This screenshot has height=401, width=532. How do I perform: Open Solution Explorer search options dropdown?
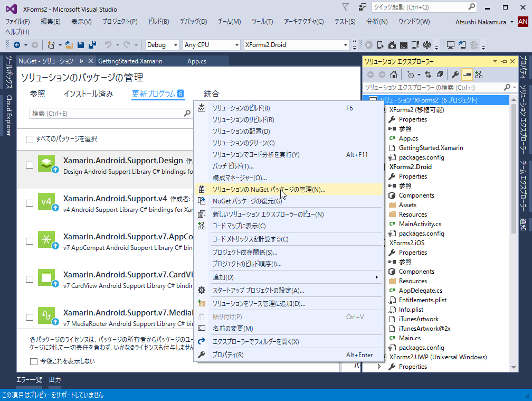tap(515, 88)
